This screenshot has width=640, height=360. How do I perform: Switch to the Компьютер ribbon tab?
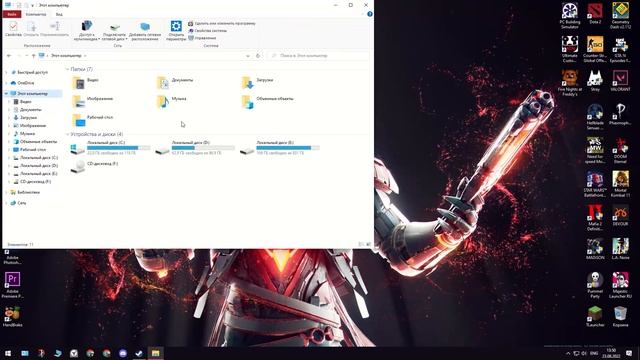pyautogui.click(x=36, y=14)
